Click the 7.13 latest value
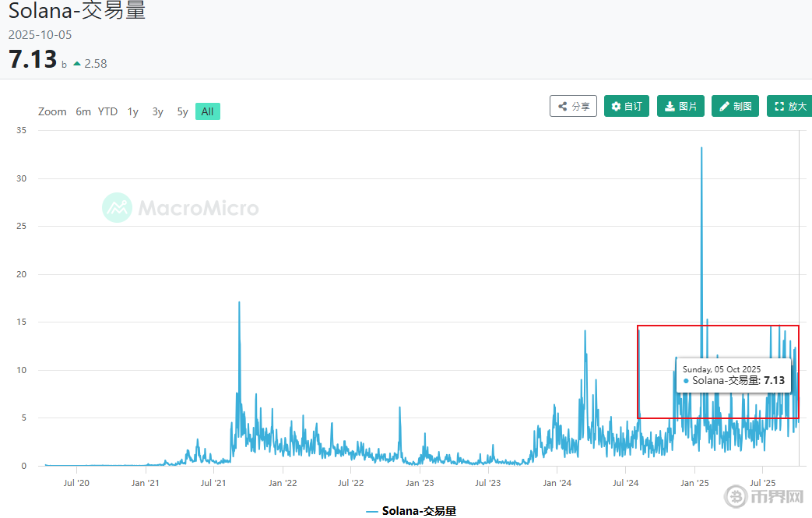 point(33,59)
